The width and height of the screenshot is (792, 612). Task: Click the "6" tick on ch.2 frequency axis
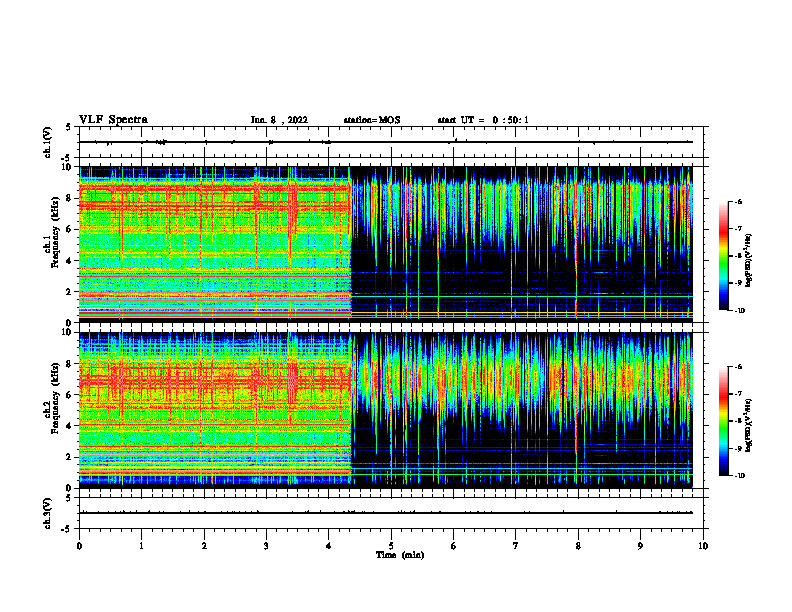pos(69,395)
